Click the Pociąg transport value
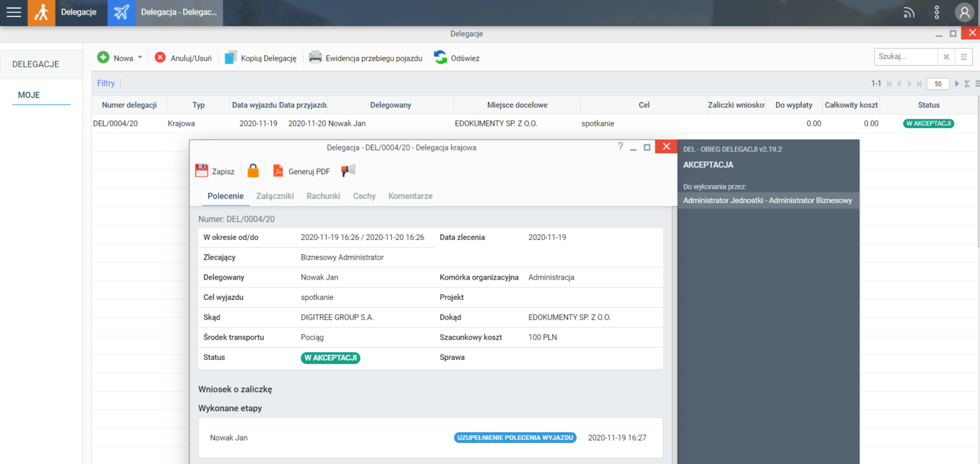Image resolution: width=980 pixels, height=464 pixels. pyautogui.click(x=313, y=337)
